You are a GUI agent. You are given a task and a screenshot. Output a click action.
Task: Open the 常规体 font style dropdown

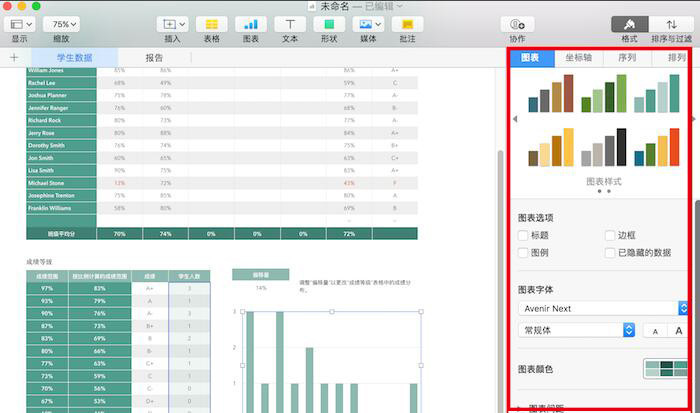pyautogui.click(x=576, y=330)
